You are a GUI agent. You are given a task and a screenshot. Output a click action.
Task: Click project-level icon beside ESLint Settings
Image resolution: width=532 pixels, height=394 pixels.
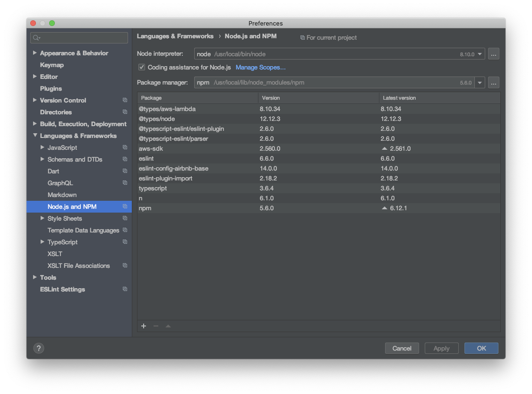point(125,289)
